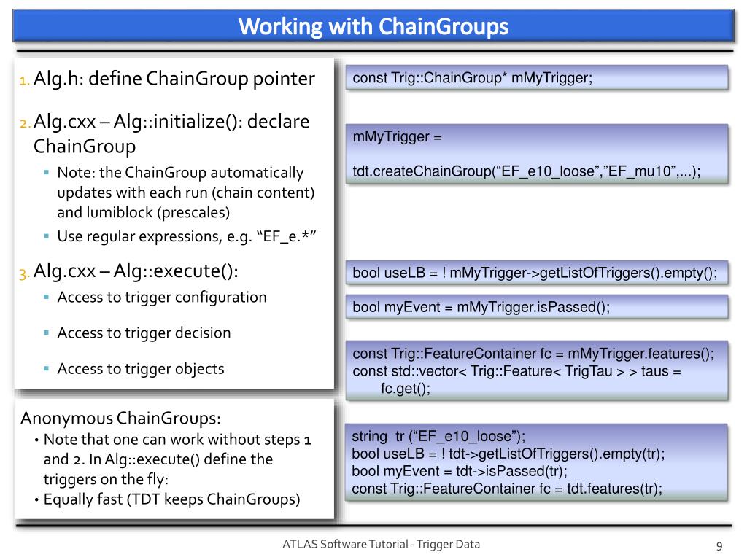747x560 pixels.
Task: Click the footer "ATLAS Software Tutorial - Trigger Data"
Action: pos(381,544)
